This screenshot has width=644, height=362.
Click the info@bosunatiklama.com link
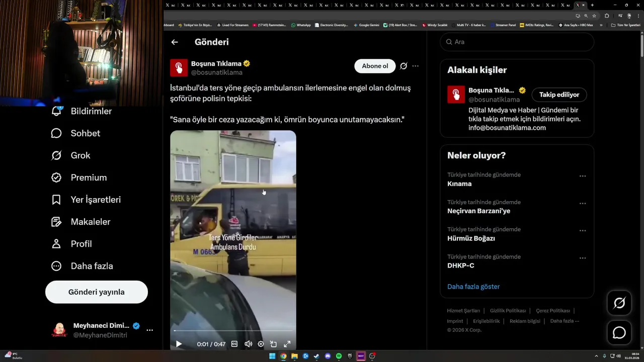click(507, 128)
